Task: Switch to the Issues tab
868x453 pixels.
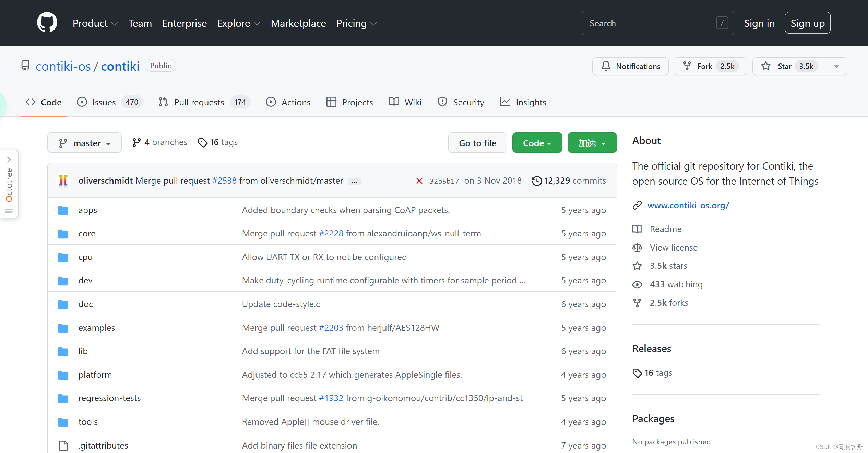Action: point(104,102)
